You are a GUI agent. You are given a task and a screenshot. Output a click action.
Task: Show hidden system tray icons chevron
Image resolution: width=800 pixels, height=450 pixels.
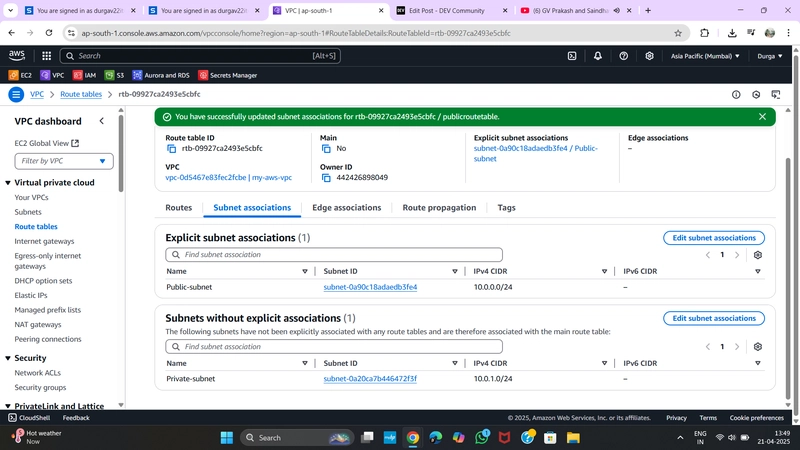click(680, 438)
